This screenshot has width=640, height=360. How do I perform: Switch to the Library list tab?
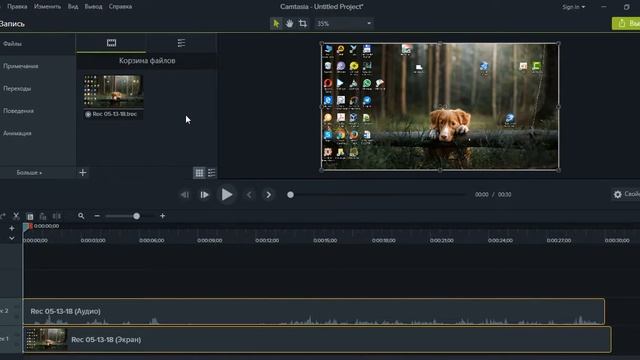pyautogui.click(x=181, y=43)
